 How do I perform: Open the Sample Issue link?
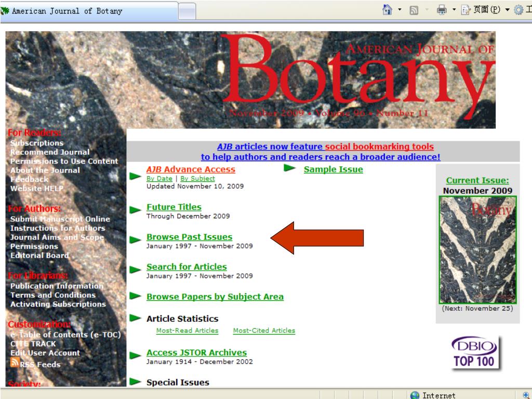[333, 169]
